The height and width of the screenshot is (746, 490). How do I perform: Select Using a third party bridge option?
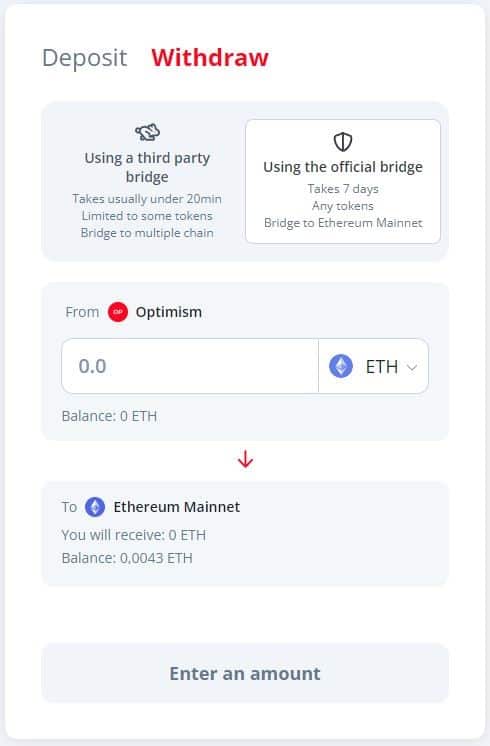(147, 181)
